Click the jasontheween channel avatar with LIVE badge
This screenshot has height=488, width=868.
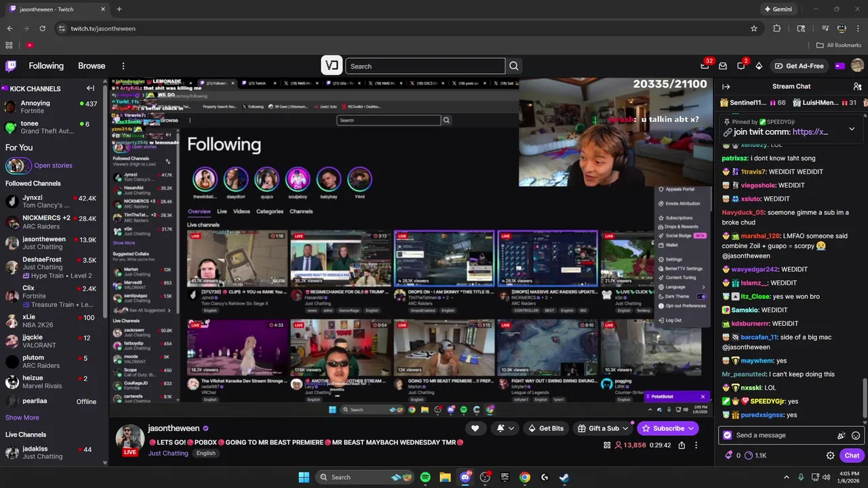pos(130,440)
